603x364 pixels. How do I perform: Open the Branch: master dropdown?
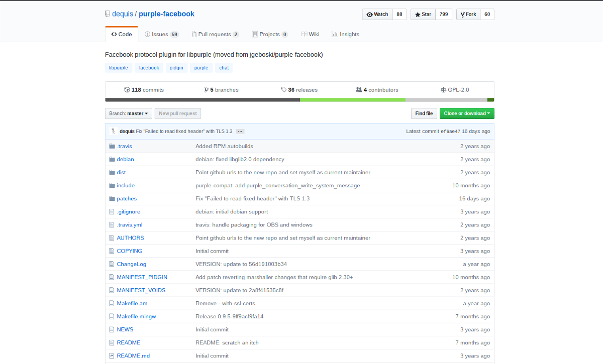pyautogui.click(x=128, y=113)
